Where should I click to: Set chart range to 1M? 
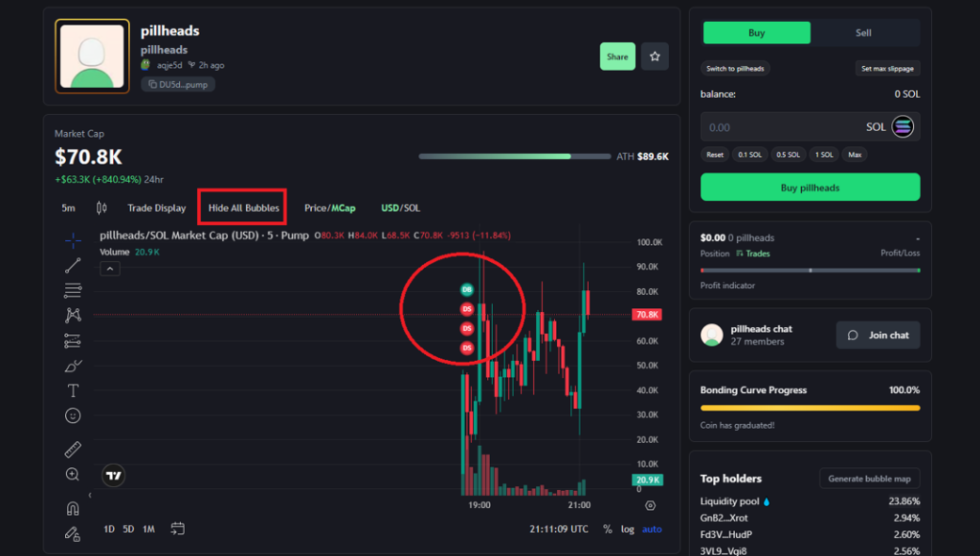coord(148,529)
